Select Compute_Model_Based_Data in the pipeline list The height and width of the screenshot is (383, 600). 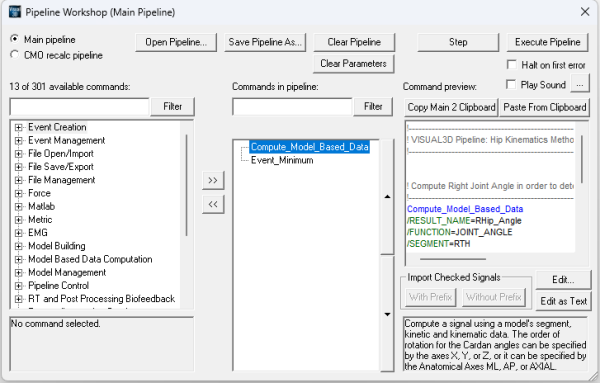click(x=310, y=147)
